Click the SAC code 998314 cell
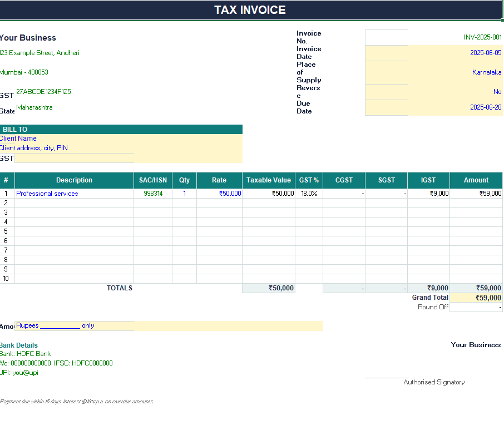 [153, 194]
